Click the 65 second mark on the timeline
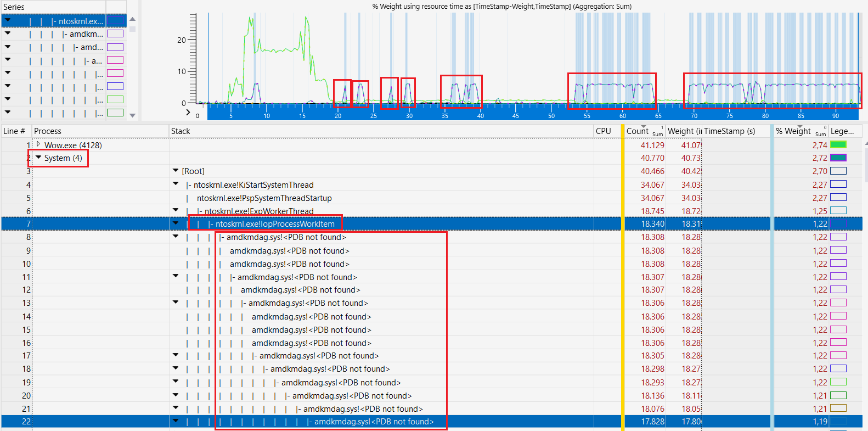868x431 pixels. [658, 116]
